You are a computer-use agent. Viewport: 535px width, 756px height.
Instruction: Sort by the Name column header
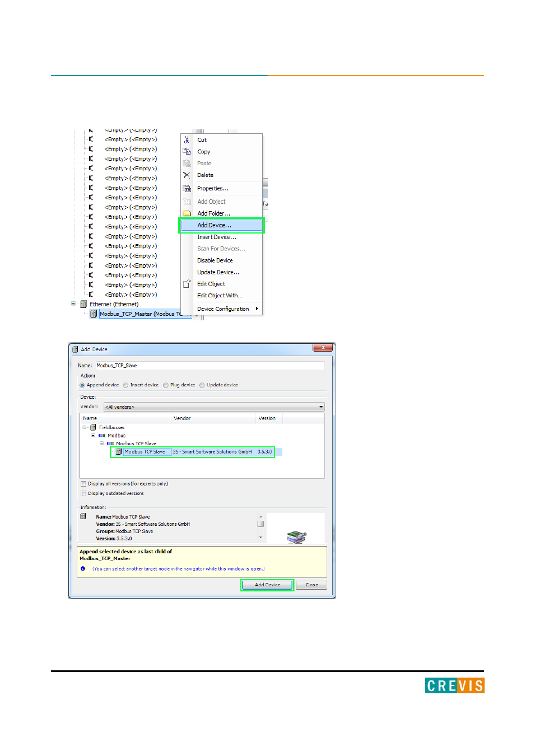coord(126,418)
